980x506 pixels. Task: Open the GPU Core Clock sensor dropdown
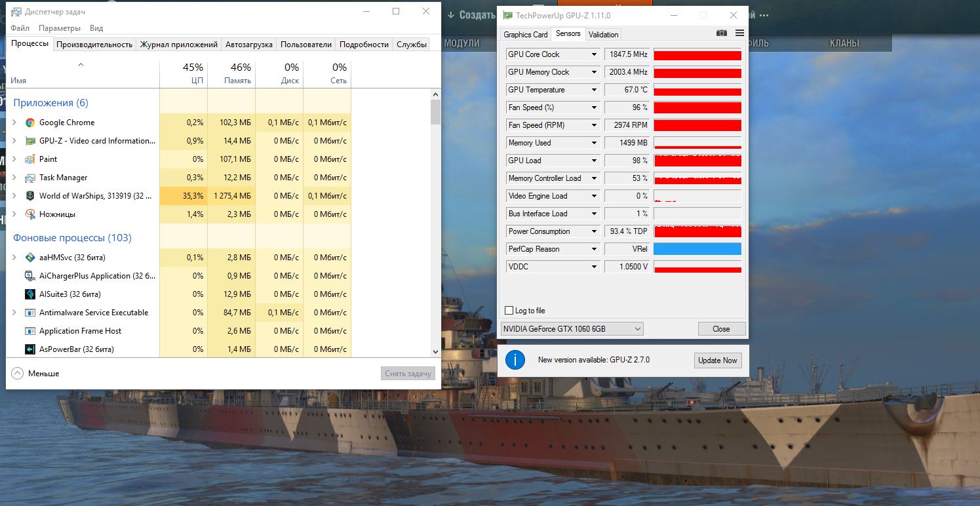[595, 54]
